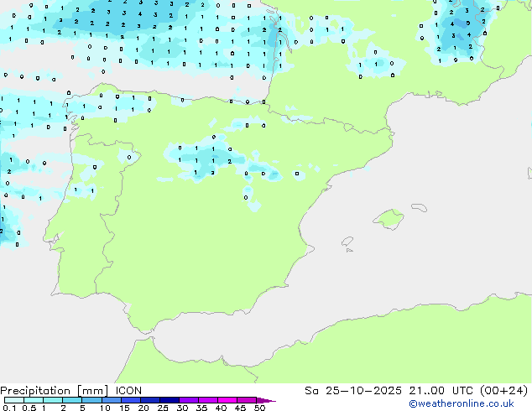
Task: Click the Menorca island outline on map
Action: [420, 207]
